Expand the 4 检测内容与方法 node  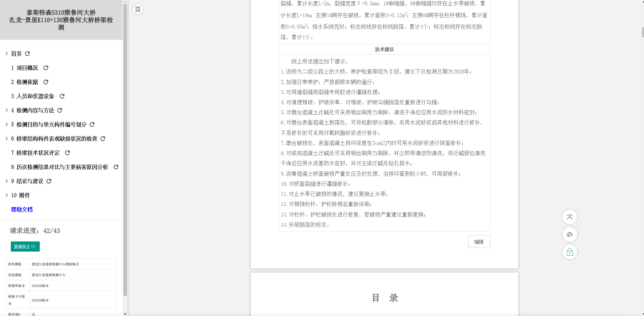[x=6, y=110]
